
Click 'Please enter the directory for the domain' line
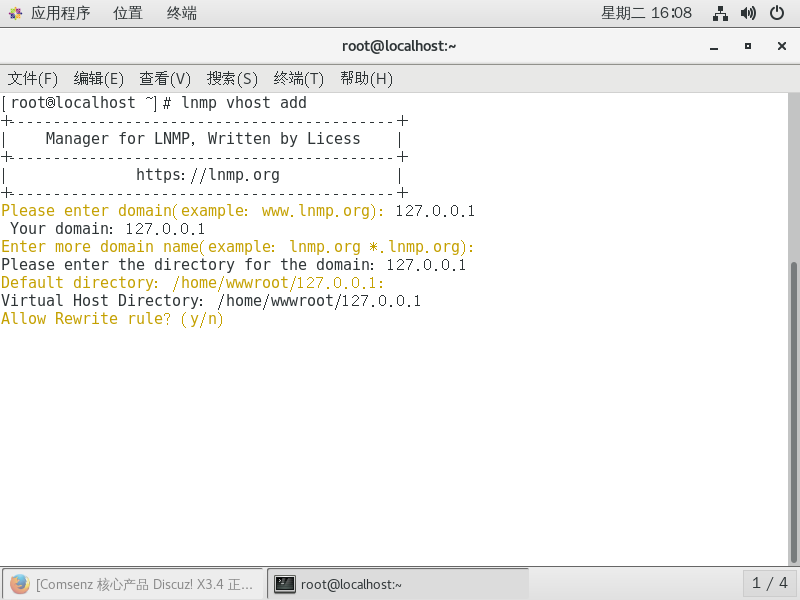pyautogui.click(x=233, y=265)
